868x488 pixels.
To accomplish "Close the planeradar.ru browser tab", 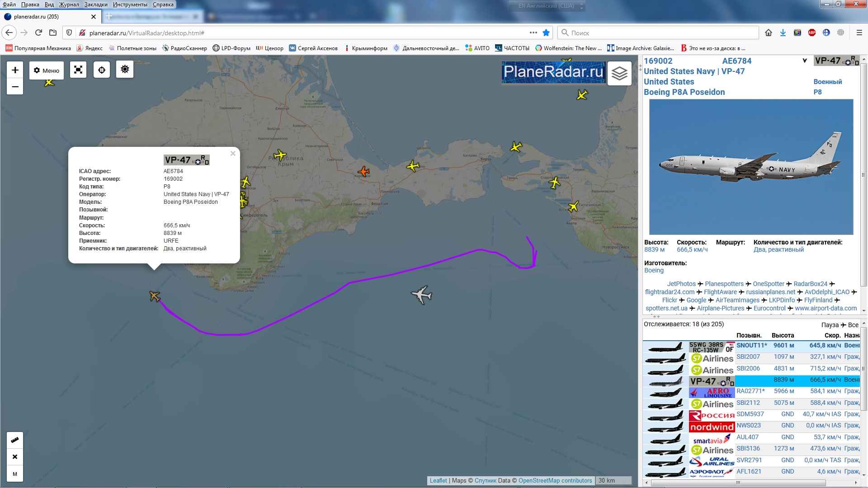I will (x=94, y=17).
